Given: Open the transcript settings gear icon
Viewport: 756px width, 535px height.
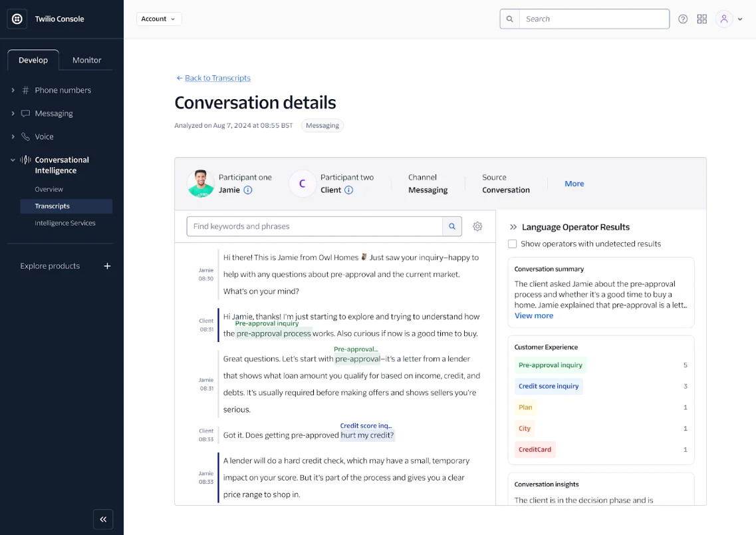Looking at the screenshot, I should coord(477,226).
